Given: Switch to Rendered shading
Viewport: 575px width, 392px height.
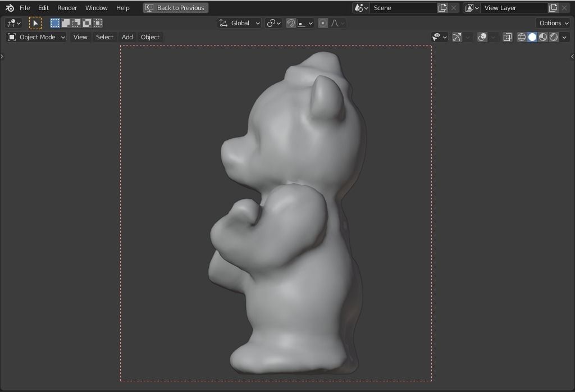Looking at the screenshot, I should 553,37.
